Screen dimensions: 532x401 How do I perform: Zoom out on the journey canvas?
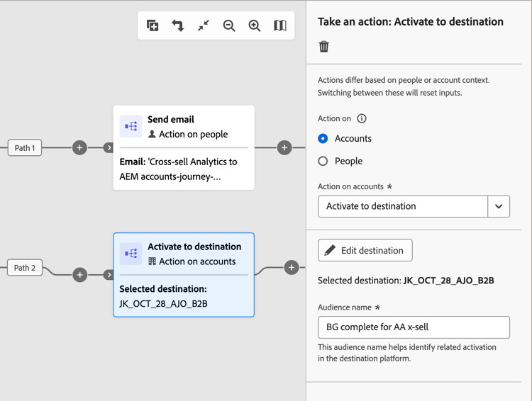(x=229, y=26)
